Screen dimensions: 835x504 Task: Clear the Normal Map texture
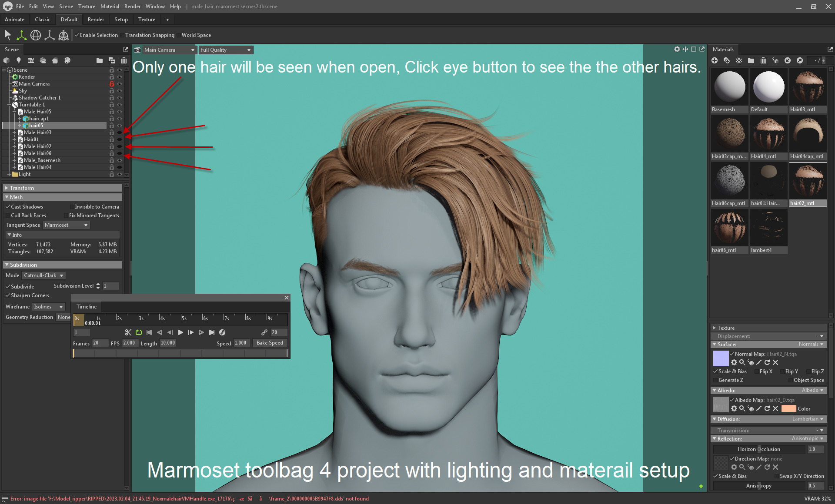click(x=775, y=362)
